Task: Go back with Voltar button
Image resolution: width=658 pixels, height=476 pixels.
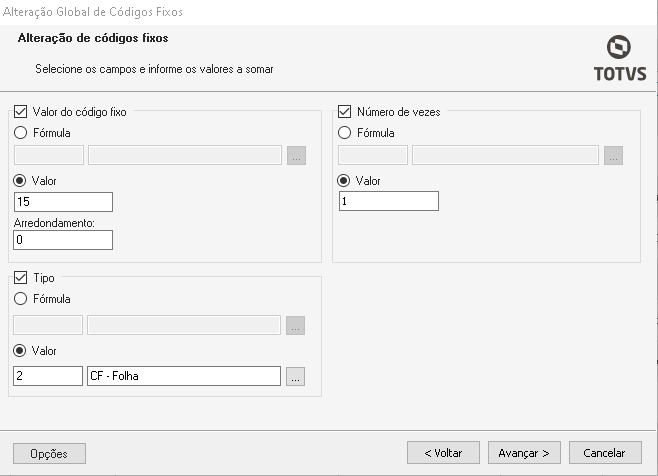Action: (443, 452)
